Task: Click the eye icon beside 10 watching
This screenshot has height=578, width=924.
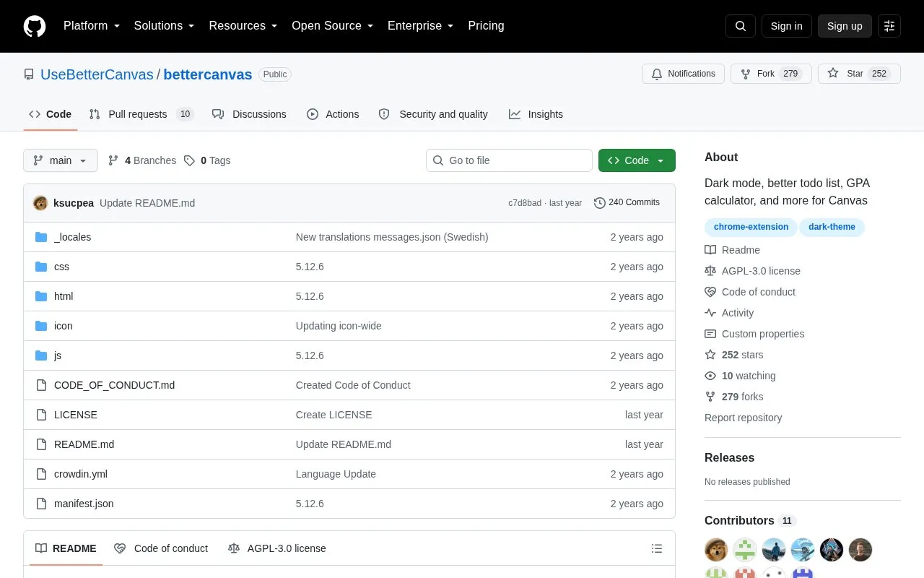Action: click(710, 376)
